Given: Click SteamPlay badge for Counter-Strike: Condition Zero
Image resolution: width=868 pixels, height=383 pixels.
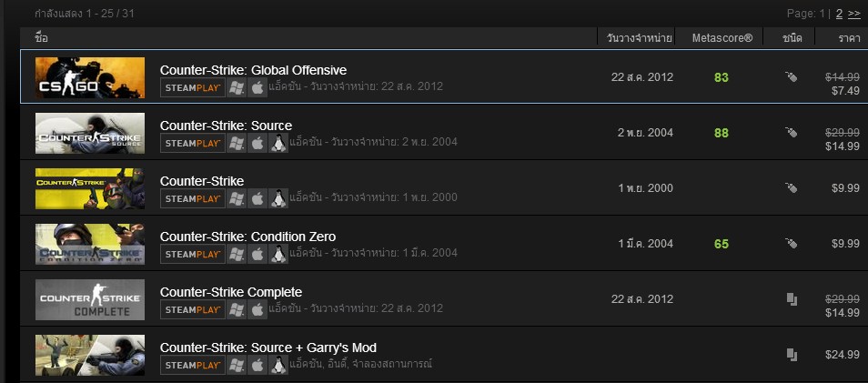Looking at the screenshot, I should [192, 254].
